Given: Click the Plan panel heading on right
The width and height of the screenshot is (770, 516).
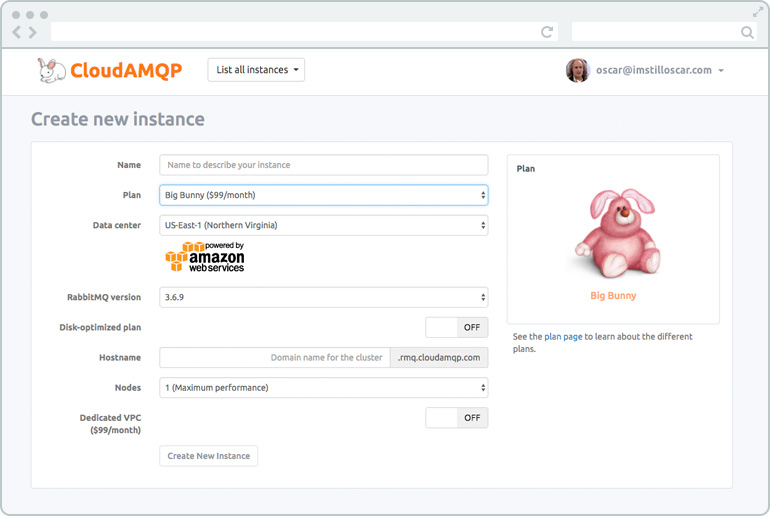Looking at the screenshot, I should pos(525,168).
